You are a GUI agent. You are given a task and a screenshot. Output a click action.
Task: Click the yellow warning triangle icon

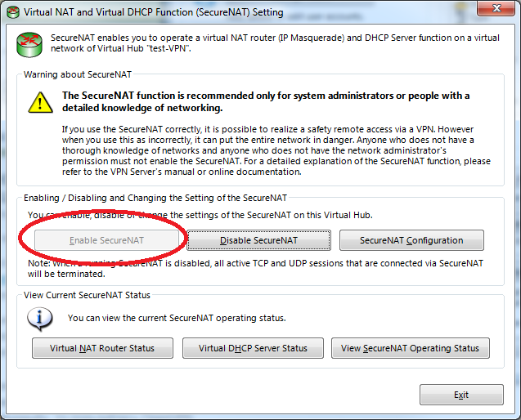pos(40,103)
